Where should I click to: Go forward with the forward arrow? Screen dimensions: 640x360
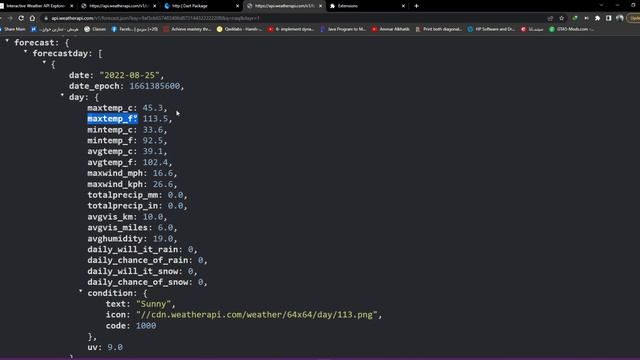pos(10,18)
